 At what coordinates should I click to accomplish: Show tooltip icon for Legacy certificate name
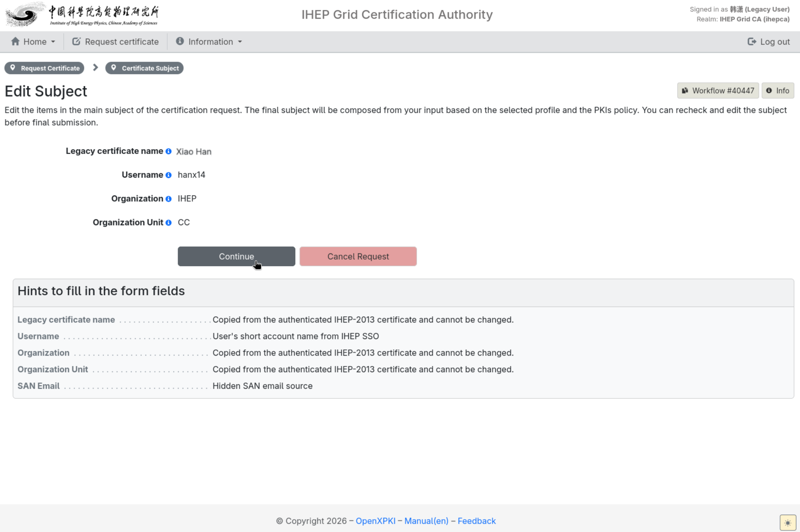[169, 152]
